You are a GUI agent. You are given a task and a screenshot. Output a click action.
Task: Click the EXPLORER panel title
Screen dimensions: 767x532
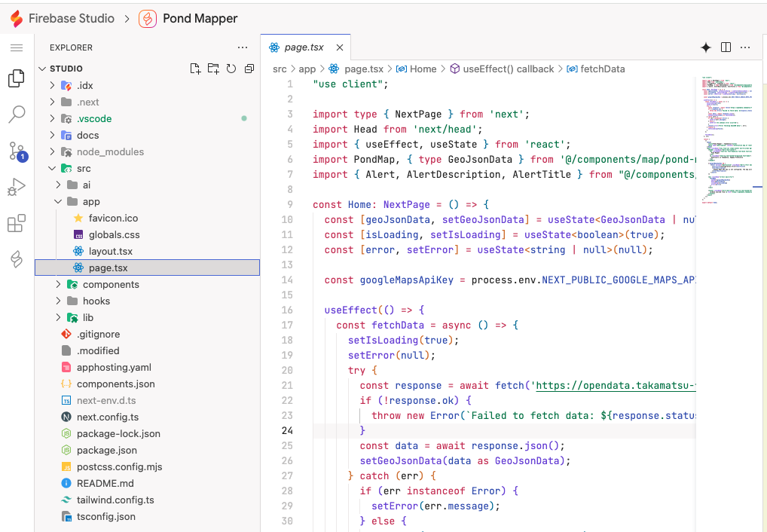[71, 47]
